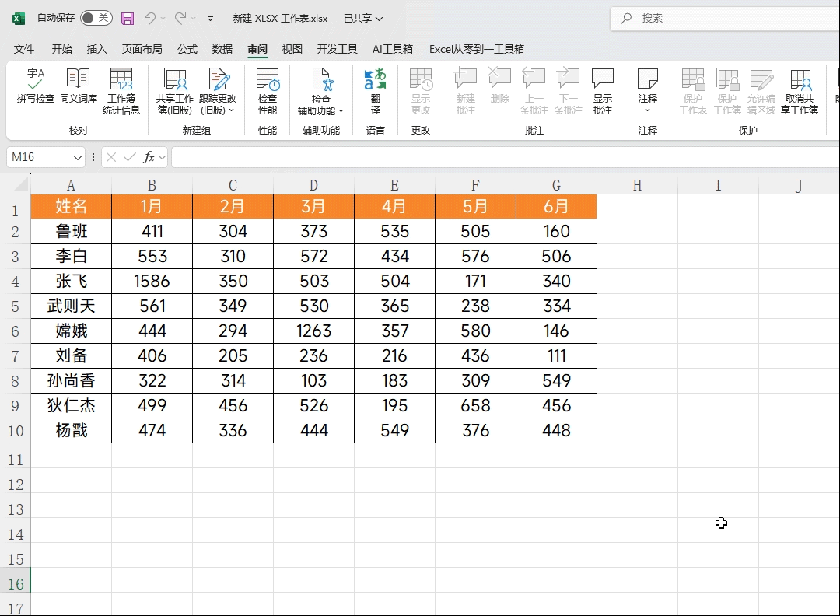
Task: Click 取消共享工作簿 unshare workbook icon
Action: [x=800, y=79]
